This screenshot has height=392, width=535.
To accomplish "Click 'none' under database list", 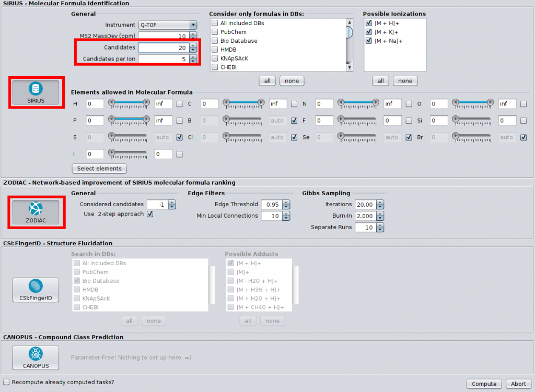I will pos(292,81).
